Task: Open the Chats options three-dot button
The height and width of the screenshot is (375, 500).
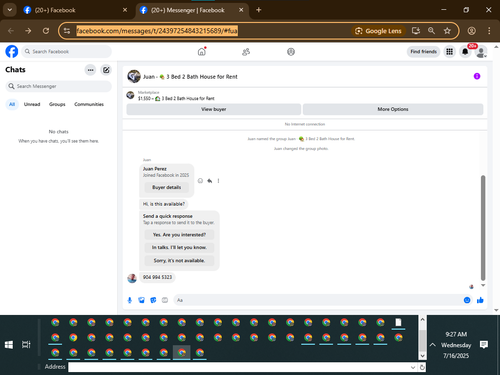Action: click(x=90, y=70)
